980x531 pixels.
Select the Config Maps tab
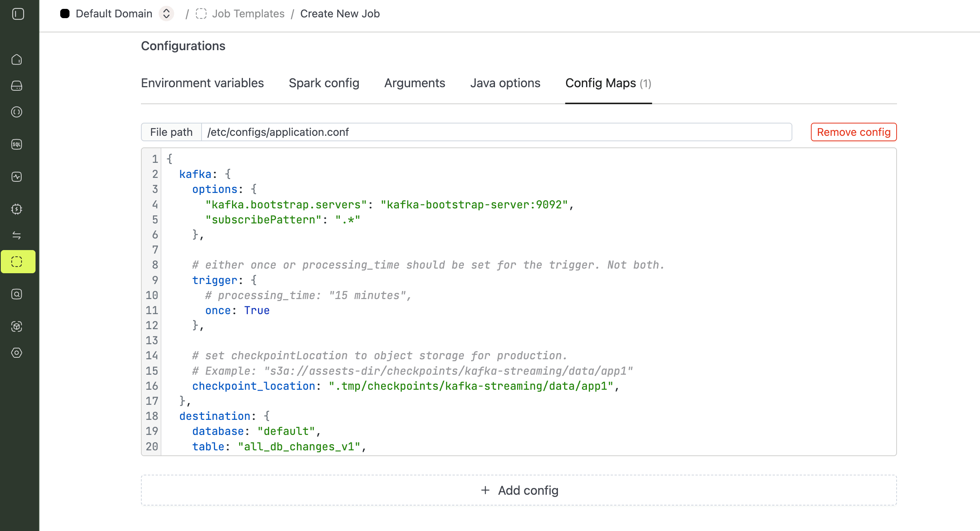(x=609, y=83)
